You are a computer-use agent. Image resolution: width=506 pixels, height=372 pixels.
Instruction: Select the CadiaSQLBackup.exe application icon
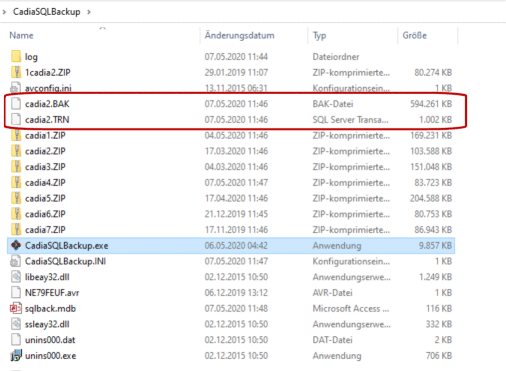[16, 245]
